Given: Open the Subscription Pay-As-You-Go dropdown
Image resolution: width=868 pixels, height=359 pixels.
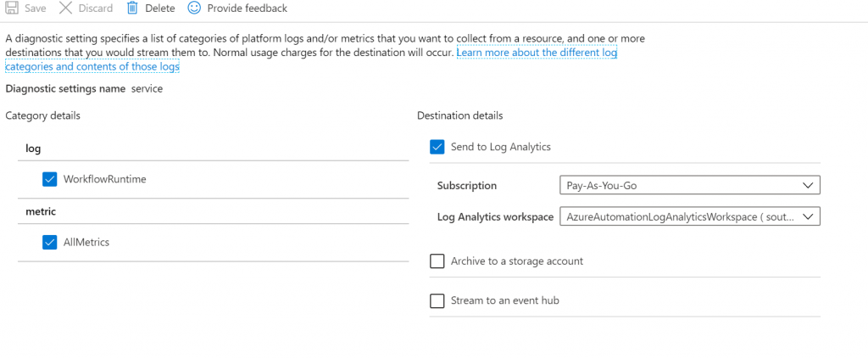Looking at the screenshot, I should click(x=690, y=186).
